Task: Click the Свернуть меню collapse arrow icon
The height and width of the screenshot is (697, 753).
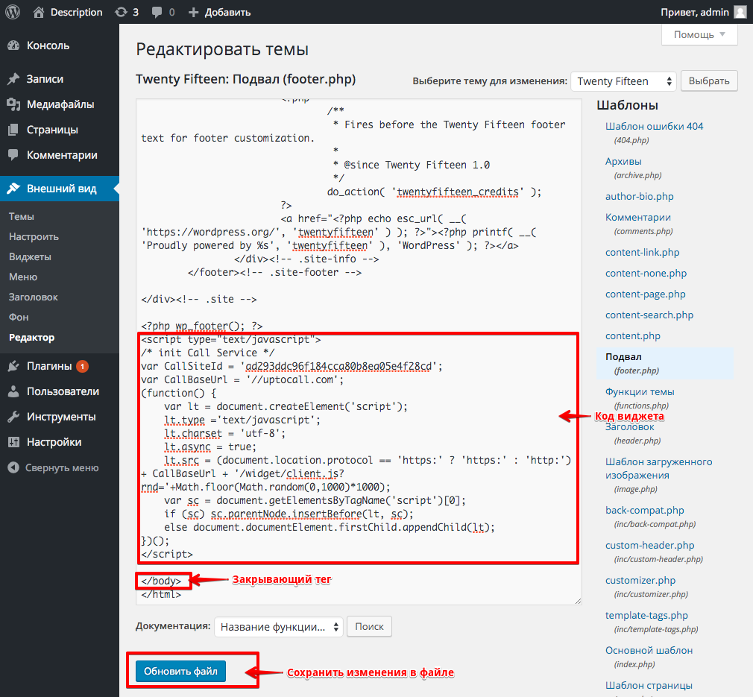Action: [x=13, y=467]
